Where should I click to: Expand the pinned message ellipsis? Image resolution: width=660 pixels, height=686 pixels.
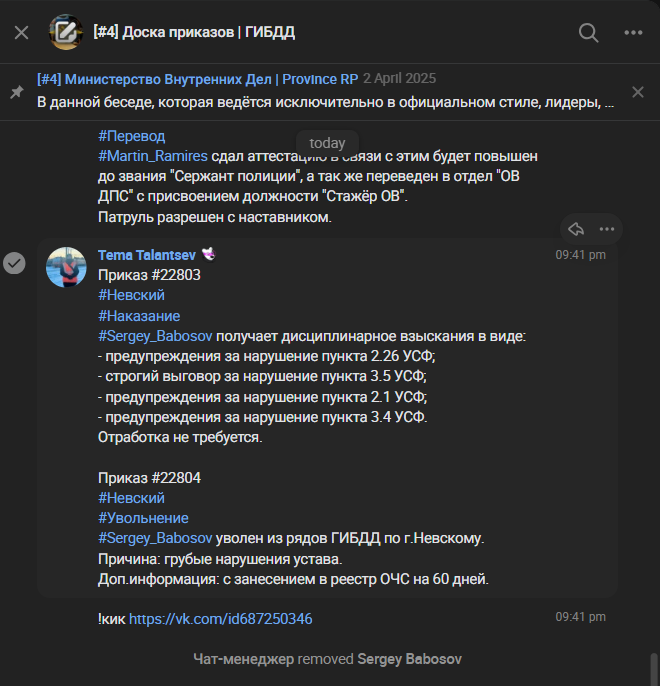[636, 102]
